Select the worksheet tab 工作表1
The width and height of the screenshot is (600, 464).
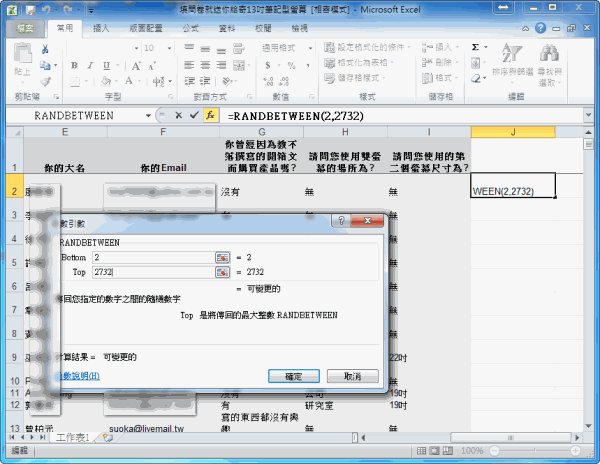pyautogui.click(x=72, y=438)
